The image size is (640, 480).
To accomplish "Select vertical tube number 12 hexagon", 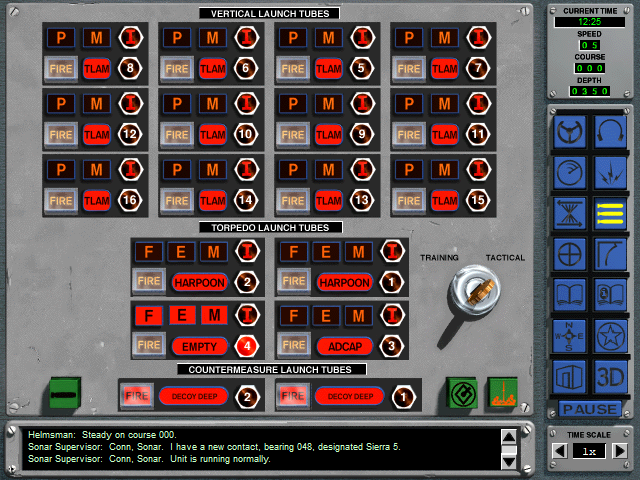I will [130, 134].
